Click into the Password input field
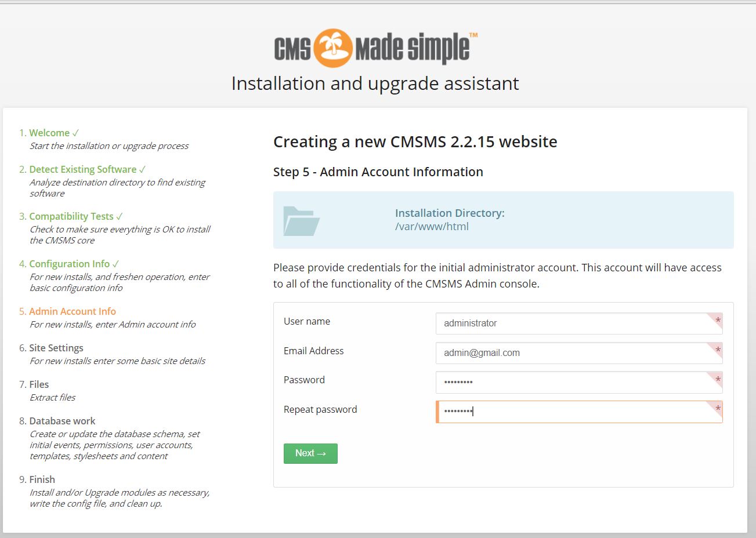The height and width of the screenshot is (538, 756). 571,382
